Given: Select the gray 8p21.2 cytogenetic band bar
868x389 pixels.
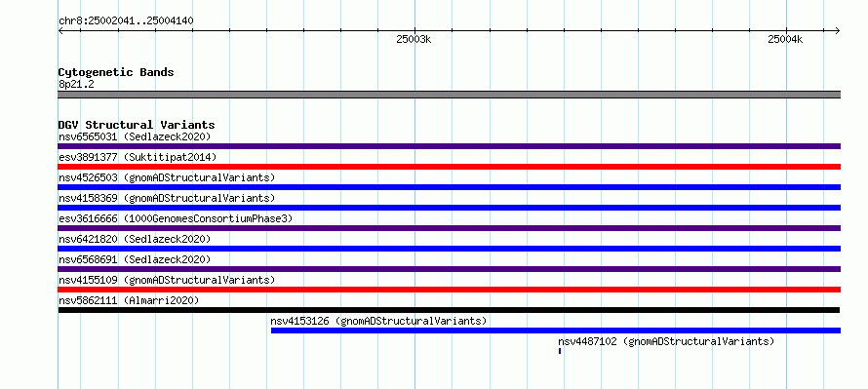Looking at the screenshot, I should pyautogui.click(x=449, y=95).
